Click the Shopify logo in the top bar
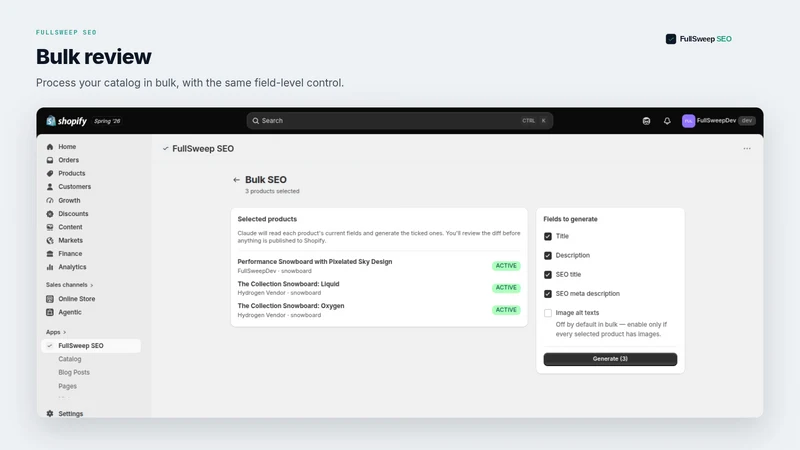Viewport: 800px width, 450px height. 66,121
